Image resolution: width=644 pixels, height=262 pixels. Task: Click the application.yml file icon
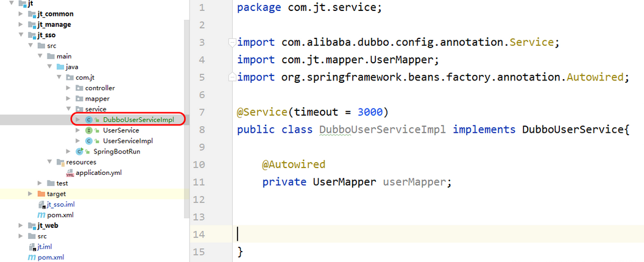tap(70, 173)
